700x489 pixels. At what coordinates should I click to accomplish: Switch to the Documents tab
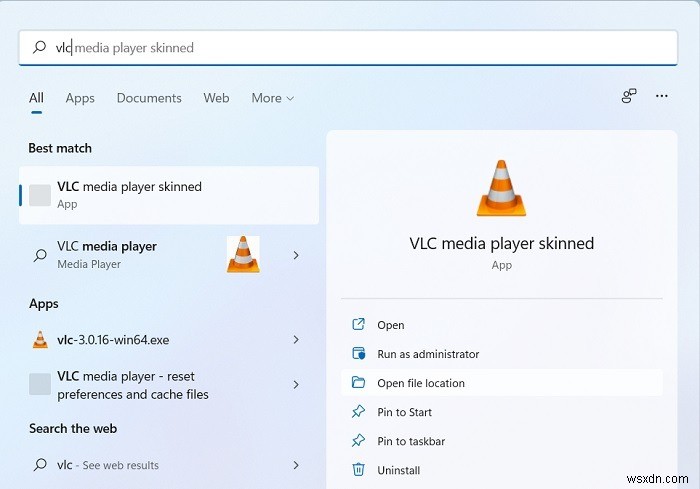click(149, 98)
